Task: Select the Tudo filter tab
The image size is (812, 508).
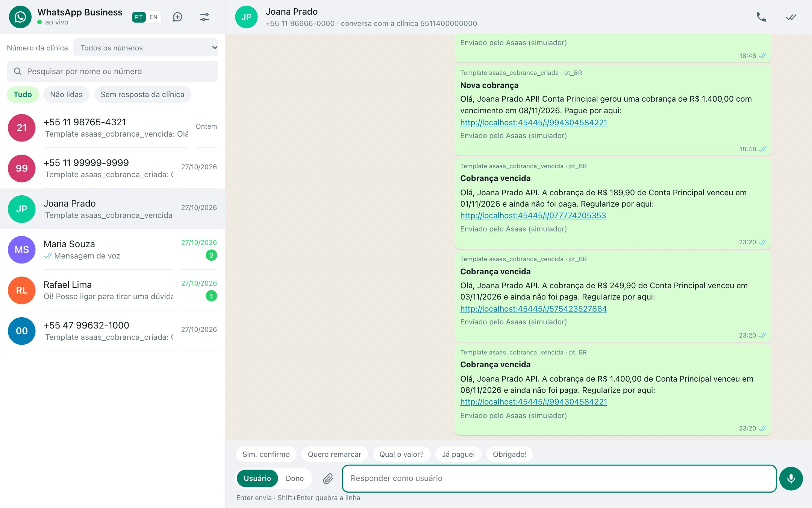Action: point(23,94)
